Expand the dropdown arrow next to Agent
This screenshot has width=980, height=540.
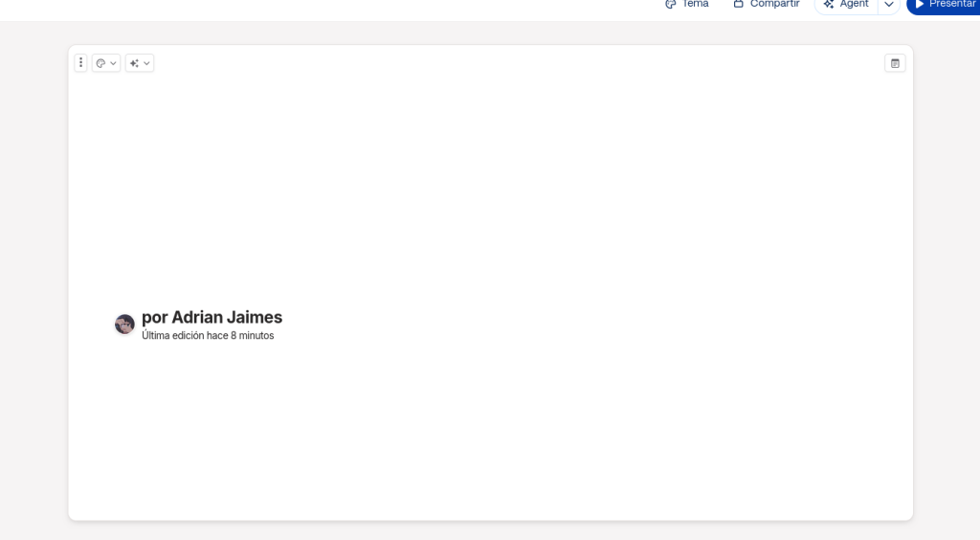pos(889,5)
